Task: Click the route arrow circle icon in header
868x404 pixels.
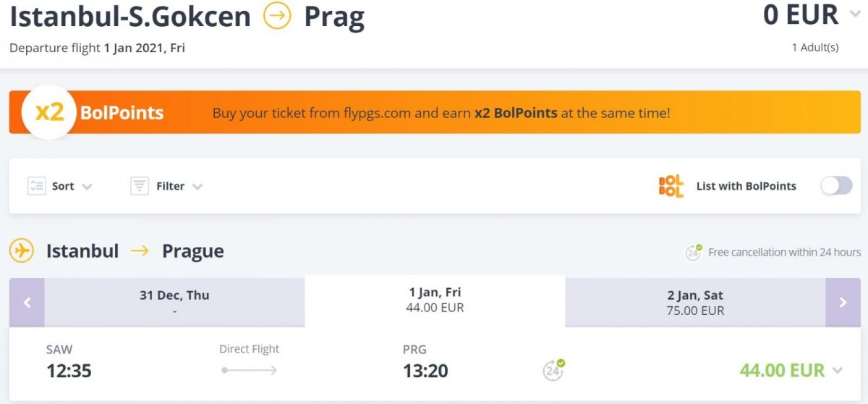Action: point(277,16)
